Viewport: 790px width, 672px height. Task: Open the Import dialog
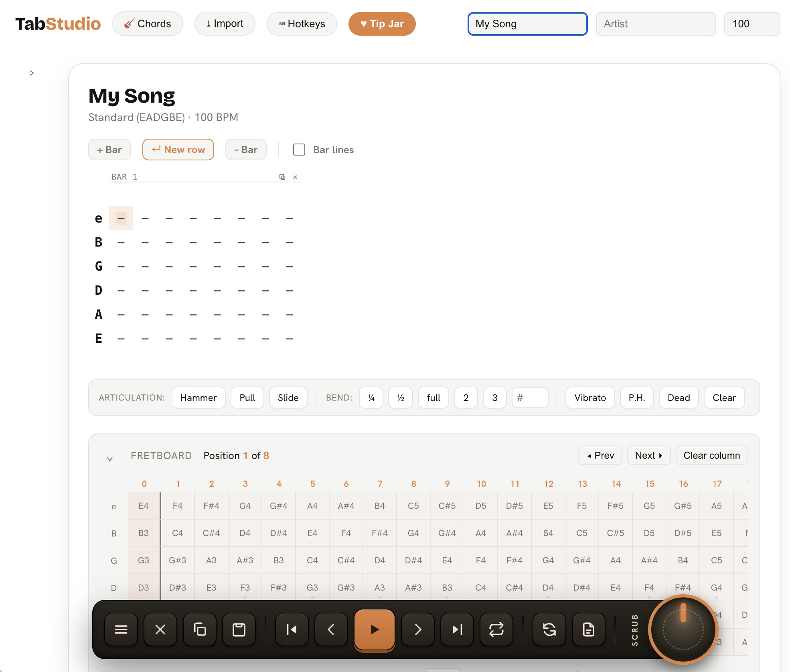point(225,24)
